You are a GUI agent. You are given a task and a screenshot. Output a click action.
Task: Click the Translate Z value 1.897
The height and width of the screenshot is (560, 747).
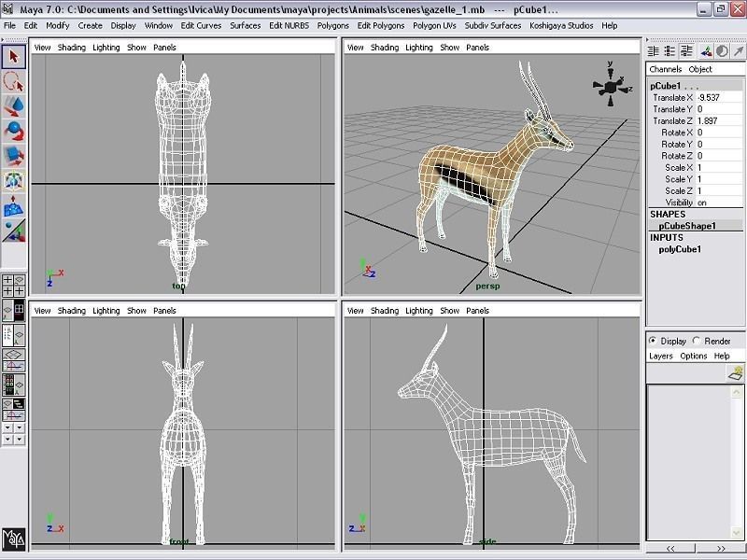tap(719, 121)
